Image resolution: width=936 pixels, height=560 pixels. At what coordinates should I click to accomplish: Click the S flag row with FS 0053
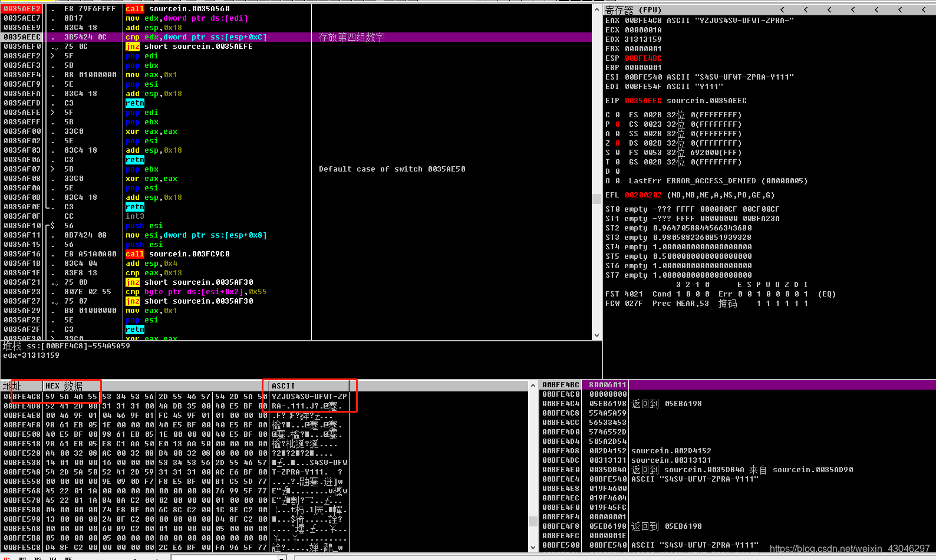coord(673,153)
